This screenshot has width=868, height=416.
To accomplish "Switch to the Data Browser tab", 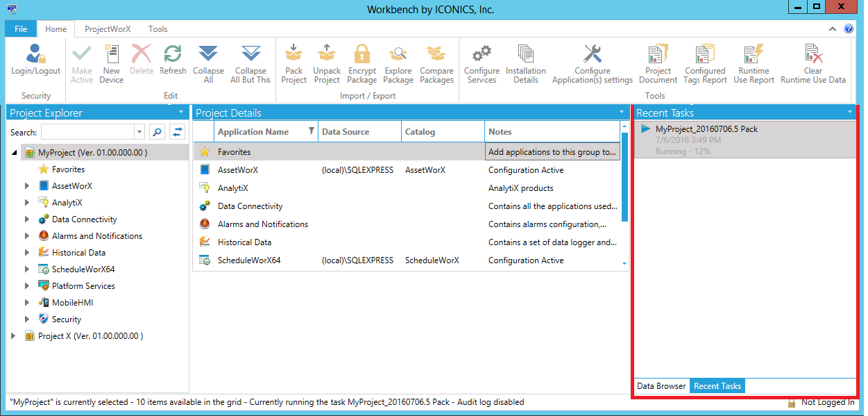I will (x=661, y=386).
